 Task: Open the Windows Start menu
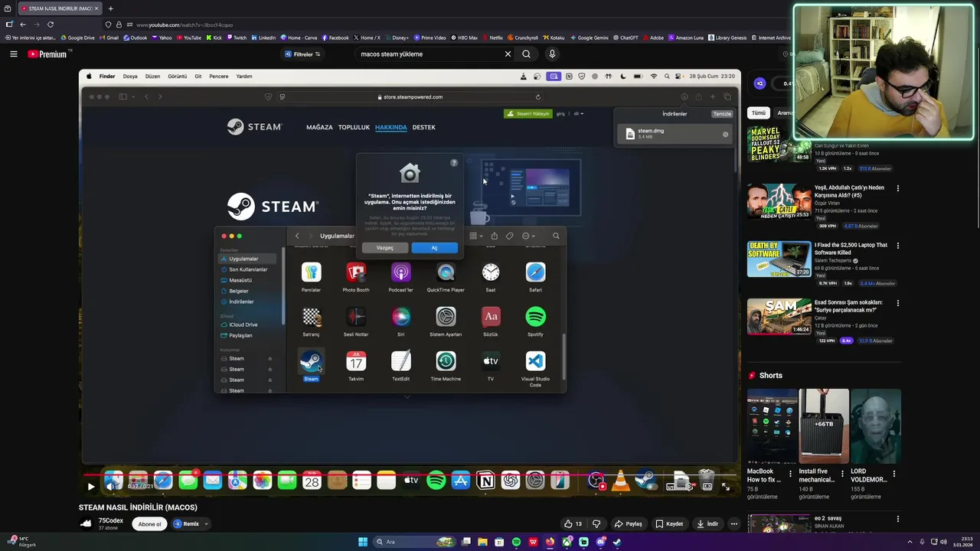click(363, 542)
